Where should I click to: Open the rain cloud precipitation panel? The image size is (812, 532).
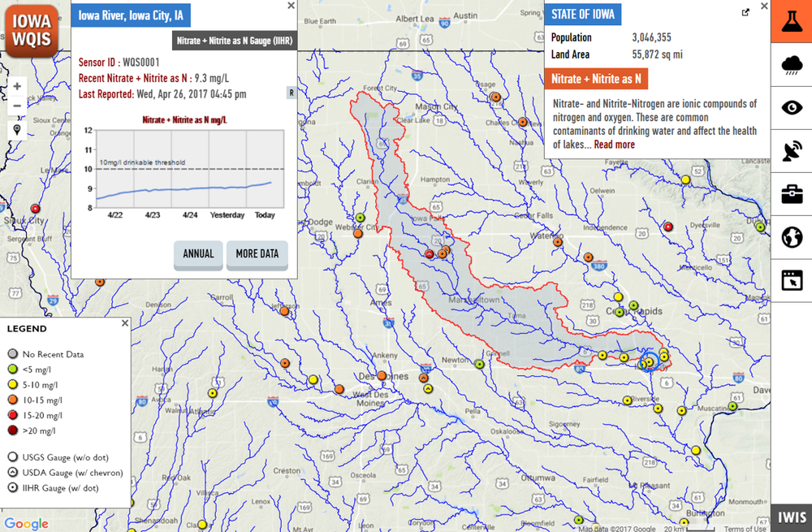point(791,65)
